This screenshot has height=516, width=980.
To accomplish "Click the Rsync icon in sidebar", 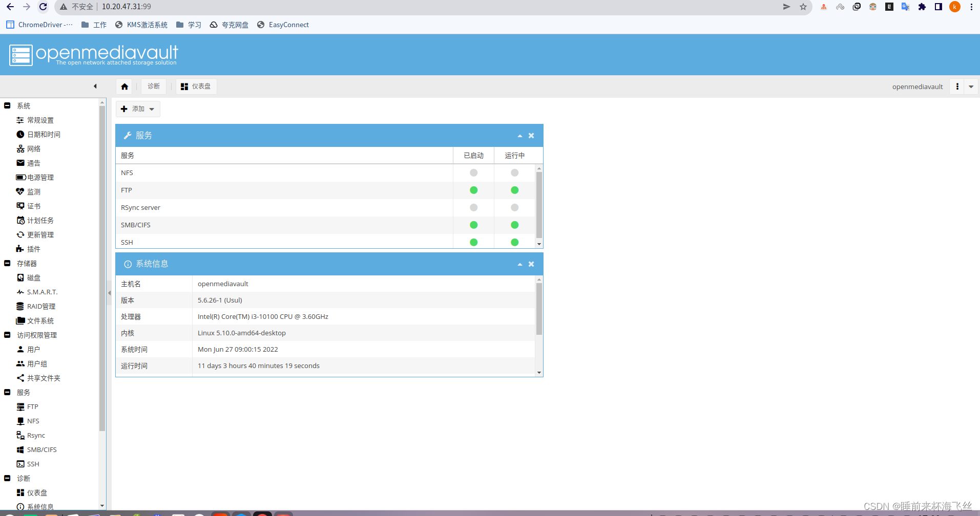I will (20, 436).
